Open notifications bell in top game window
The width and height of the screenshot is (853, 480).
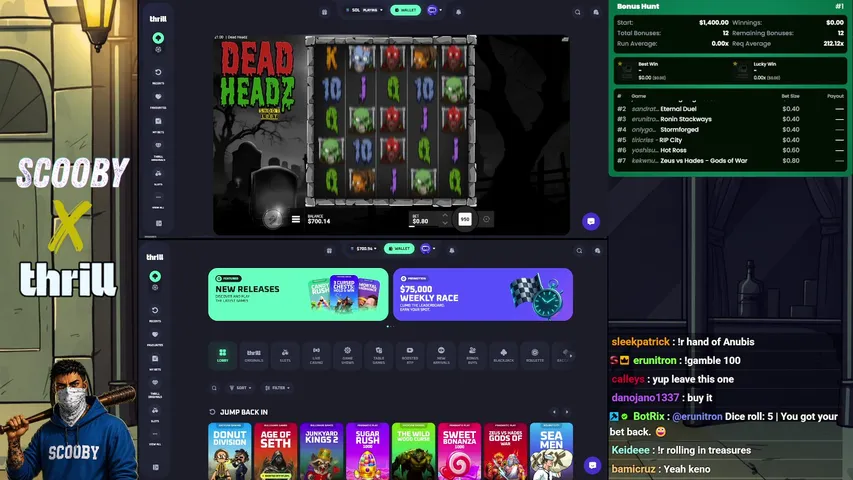tap(459, 11)
